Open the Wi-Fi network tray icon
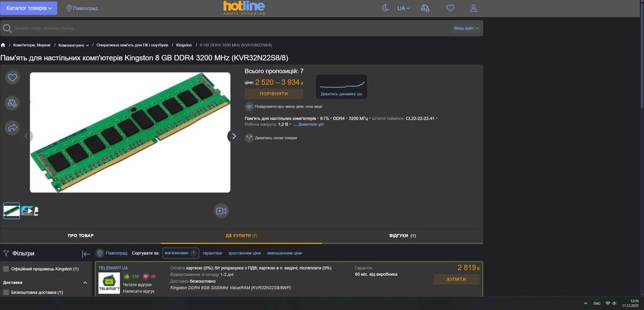 pos(607,304)
